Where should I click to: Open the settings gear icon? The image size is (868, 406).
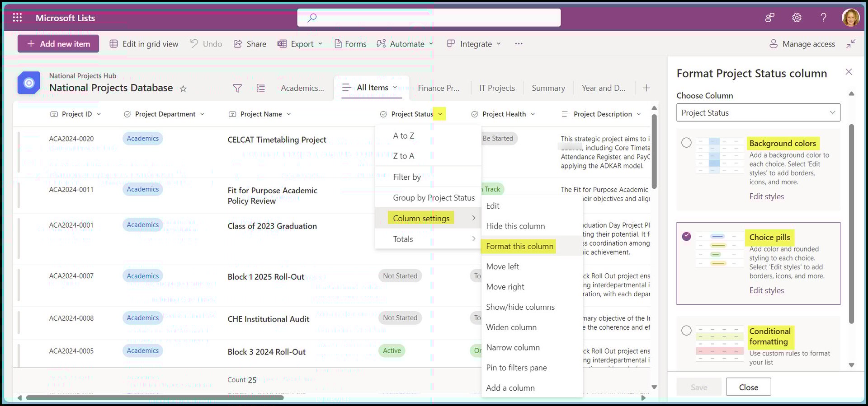[x=797, y=18]
